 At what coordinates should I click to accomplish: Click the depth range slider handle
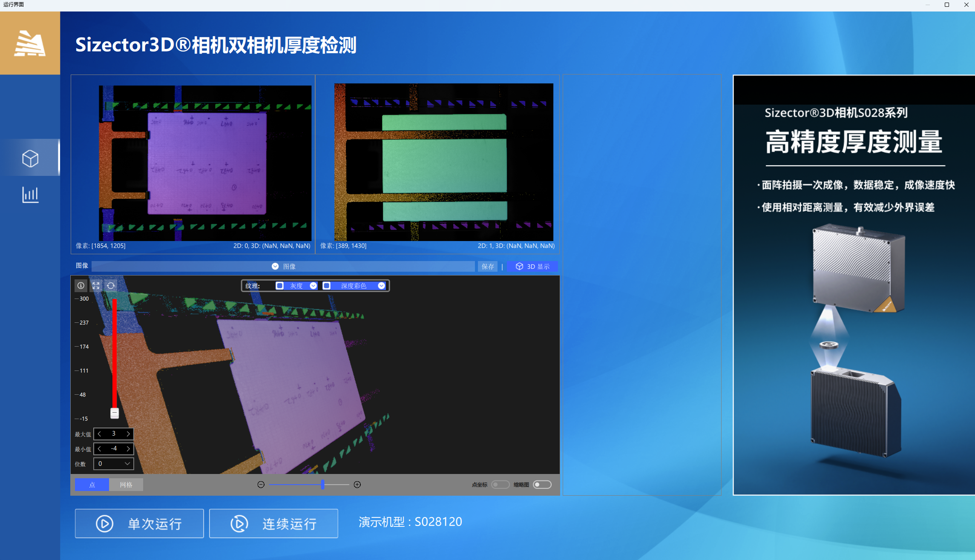click(115, 413)
